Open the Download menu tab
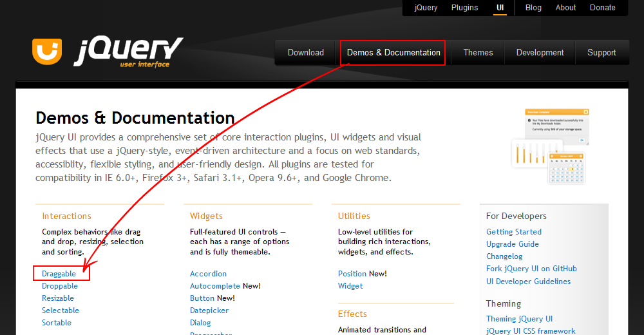644x335 pixels. pyautogui.click(x=306, y=53)
